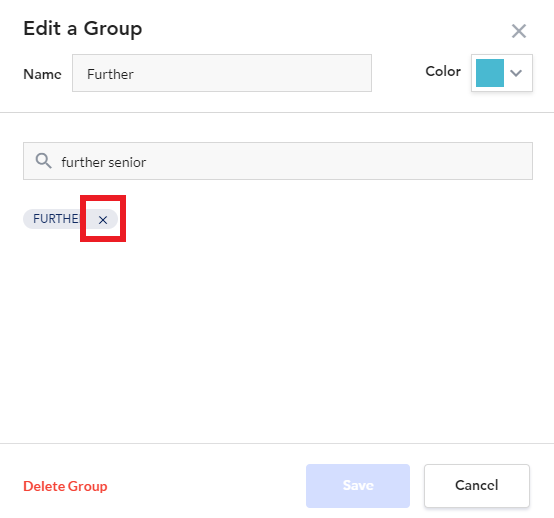Save the group changes
Image resolution: width=554 pixels, height=518 pixels.
coord(358,486)
